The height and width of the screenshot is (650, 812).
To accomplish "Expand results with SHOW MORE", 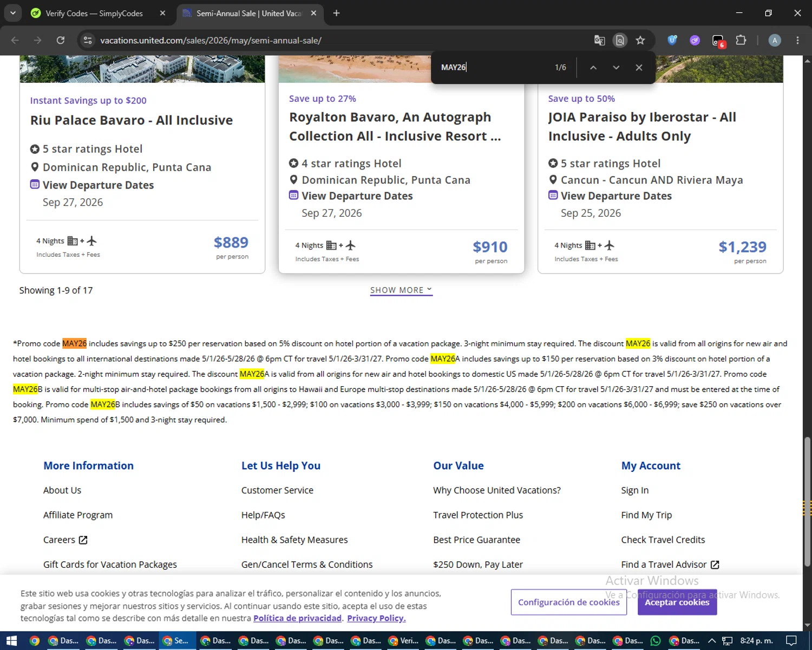I will 401,290.
